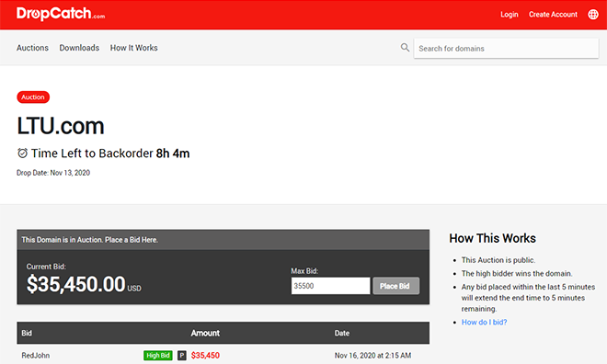The width and height of the screenshot is (607, 364).
Task: Click the alarm clock icon beside Time Left
Action: (22, 154)
